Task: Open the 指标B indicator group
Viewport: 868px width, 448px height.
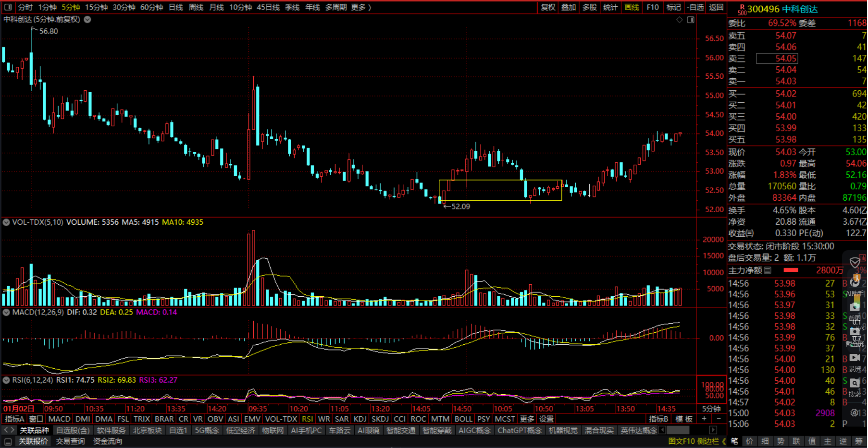Action: click(x=658, y=419)
